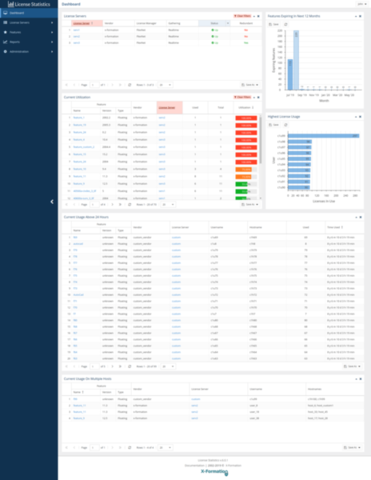Click utilization bar in row 8 of Current Utilization
The height and width of the screenshot is (480, 371).
click(x=246, y=169)
